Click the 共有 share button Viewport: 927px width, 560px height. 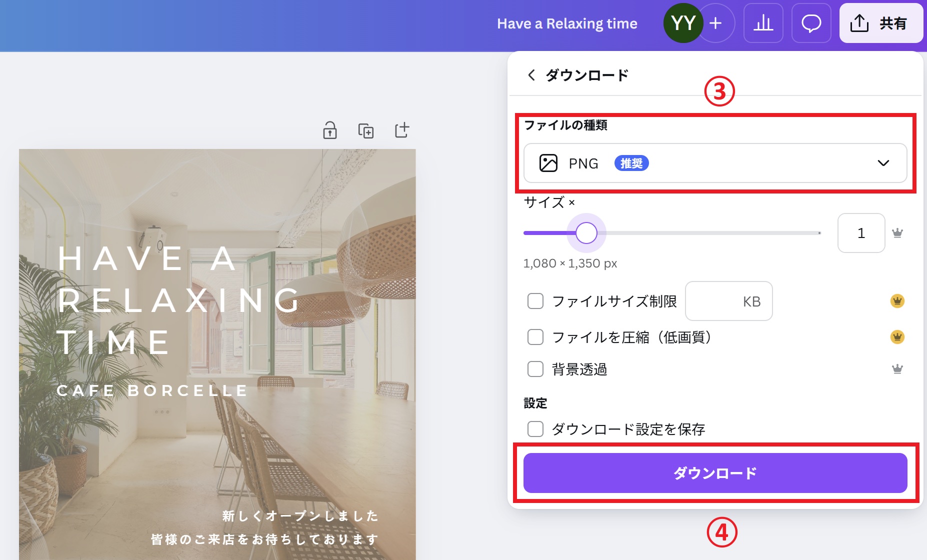(881, 23)
